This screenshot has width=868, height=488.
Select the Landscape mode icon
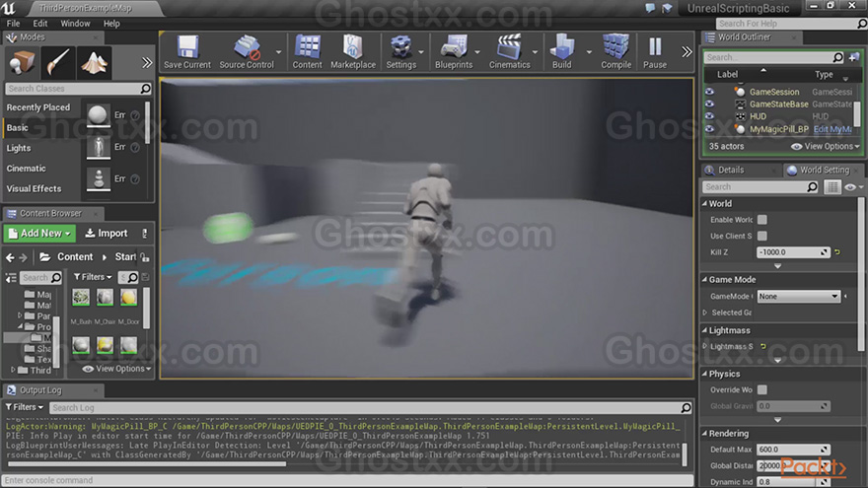pos(94,62)
